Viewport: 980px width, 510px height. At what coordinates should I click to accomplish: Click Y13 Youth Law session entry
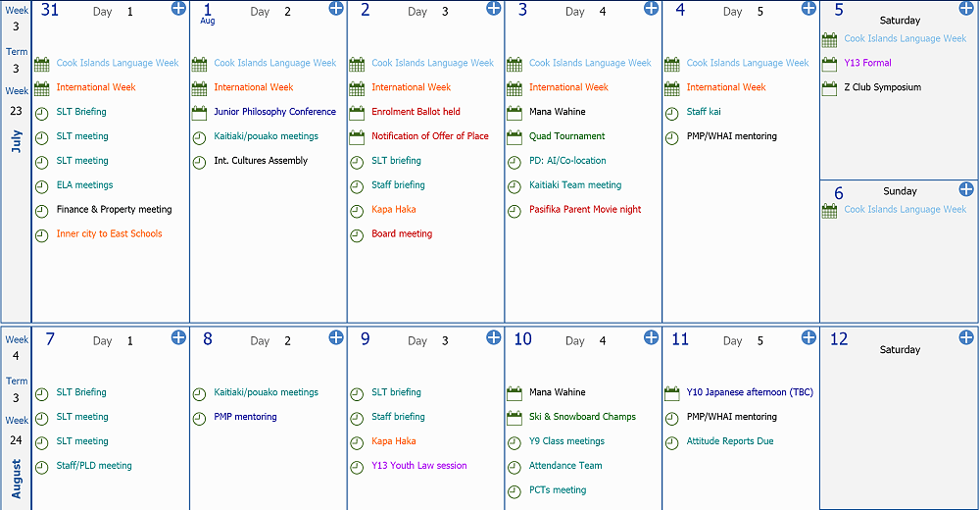(x=418, y=466)
